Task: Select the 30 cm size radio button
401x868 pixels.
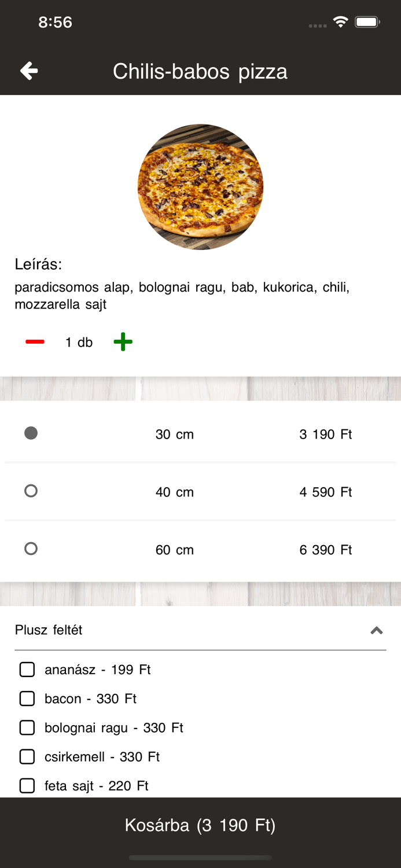Action: [x=31, y=433]
